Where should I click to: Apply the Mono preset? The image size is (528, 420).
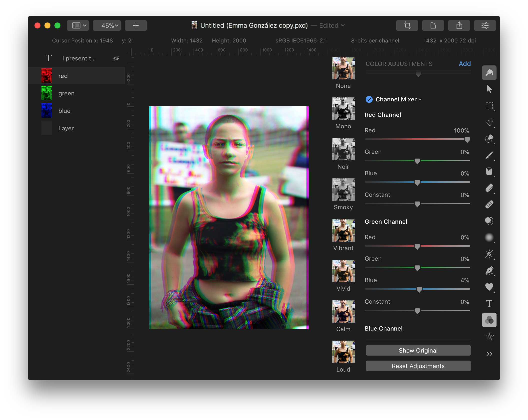343,109
